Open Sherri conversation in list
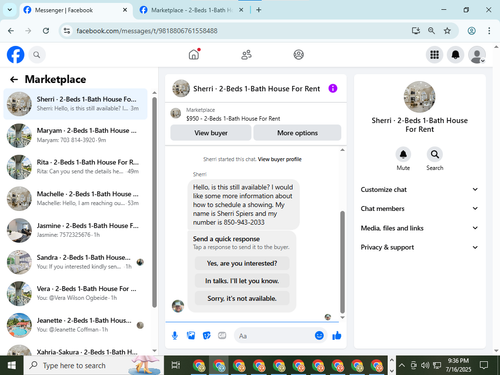The width and height of the screenshot is (500, 375). coord(75,104)
